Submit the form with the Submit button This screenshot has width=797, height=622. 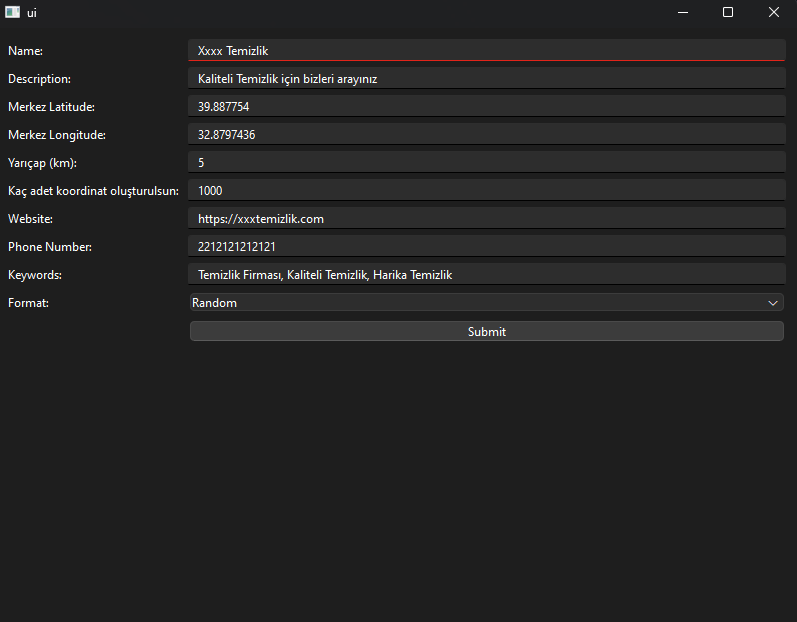[487, 331]
